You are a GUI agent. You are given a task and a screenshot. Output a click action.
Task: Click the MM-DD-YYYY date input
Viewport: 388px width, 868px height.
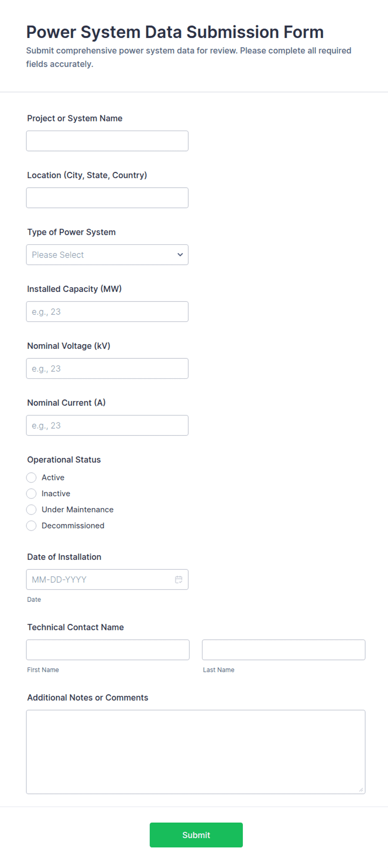[x=100, y=579]
